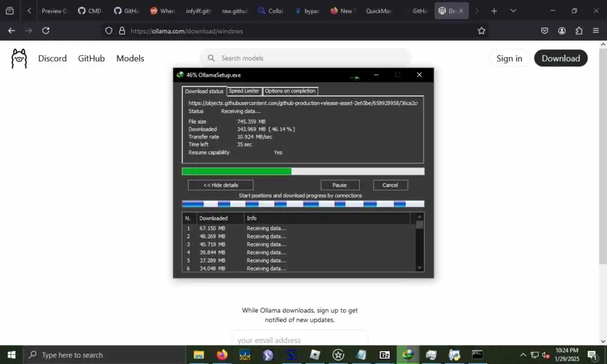Collapse details with Hide details button
This screenshot has height=364, width=607.
[x=221, y=185]
